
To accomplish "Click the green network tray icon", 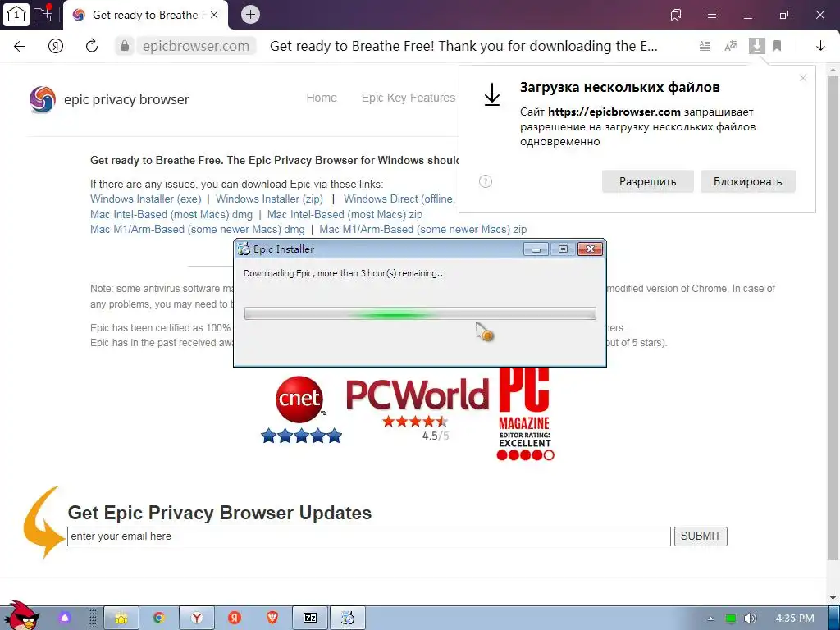I will point(730,619).
